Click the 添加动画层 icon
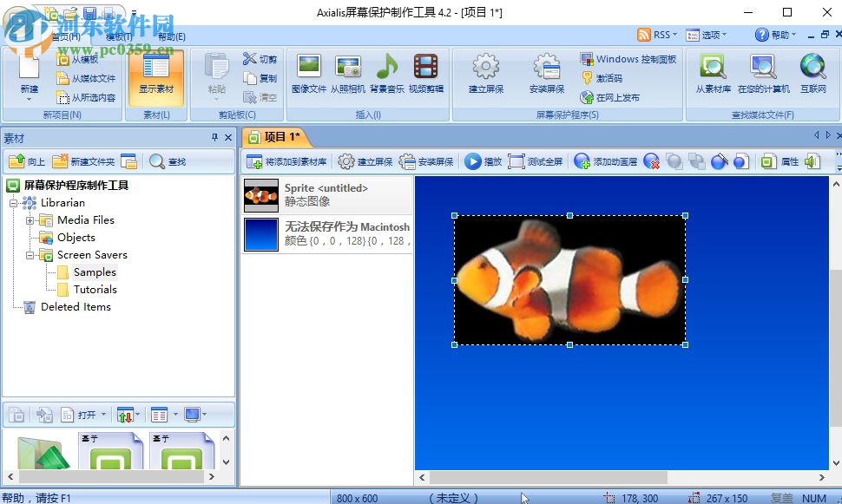The width and height of the screenshot is (842, 504). [x=580, y=161]
